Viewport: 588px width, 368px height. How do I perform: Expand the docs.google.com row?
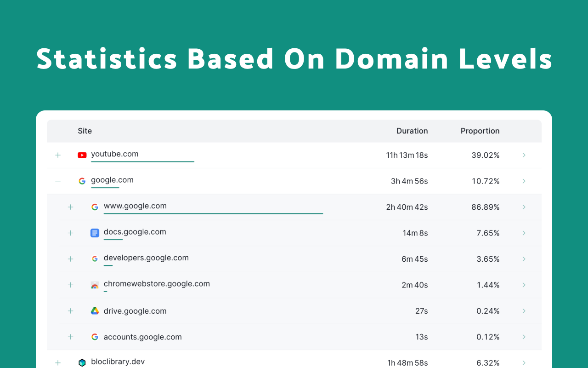point(70,233)
